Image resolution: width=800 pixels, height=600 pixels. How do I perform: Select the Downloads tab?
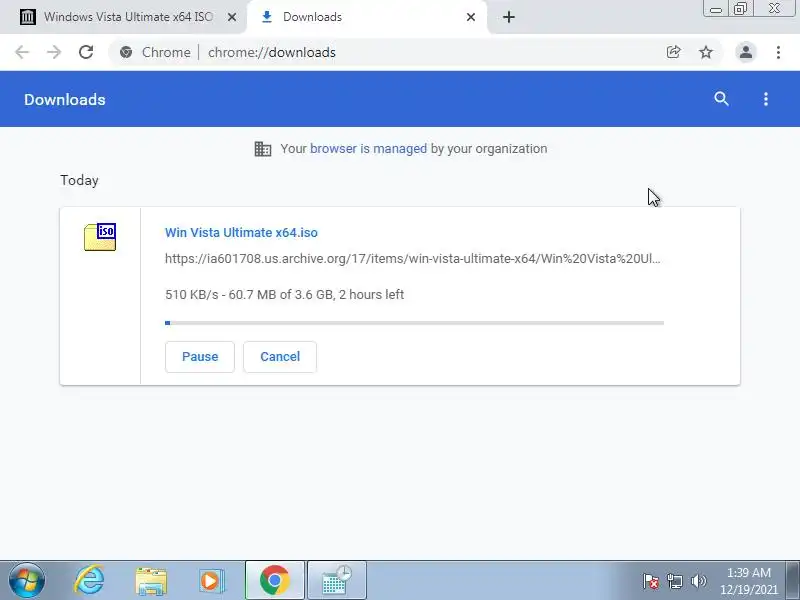pos(367,17)
